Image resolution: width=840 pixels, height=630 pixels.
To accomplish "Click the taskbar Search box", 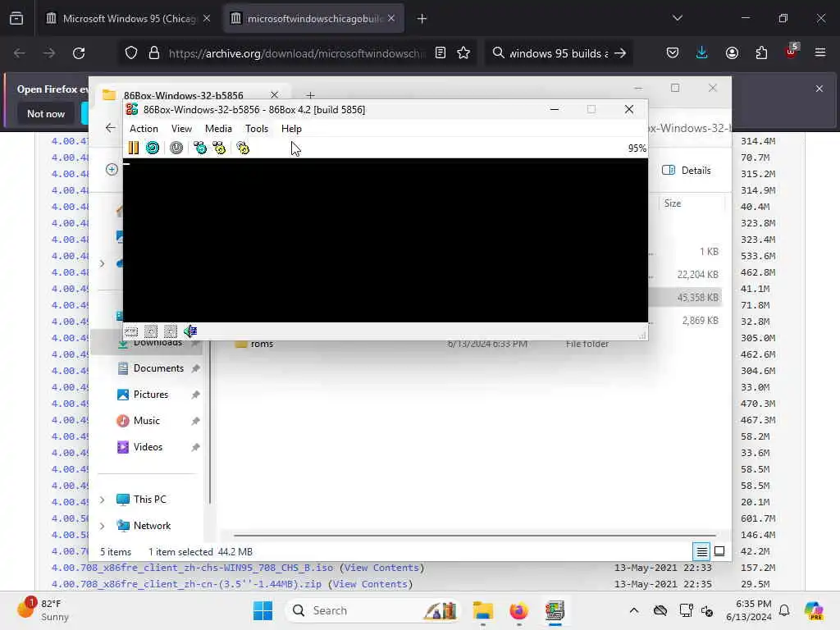I will (x=373, y=610).
